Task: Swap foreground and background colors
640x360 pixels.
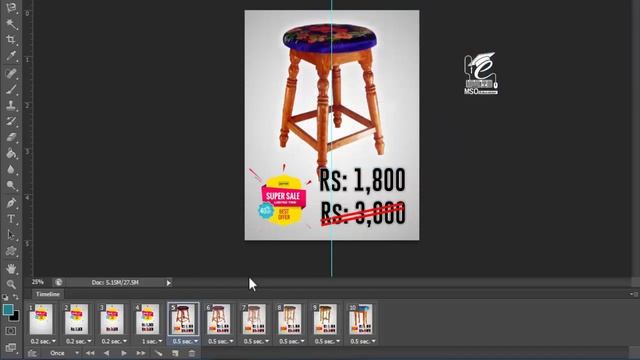Action: click(x=16, y=297)
